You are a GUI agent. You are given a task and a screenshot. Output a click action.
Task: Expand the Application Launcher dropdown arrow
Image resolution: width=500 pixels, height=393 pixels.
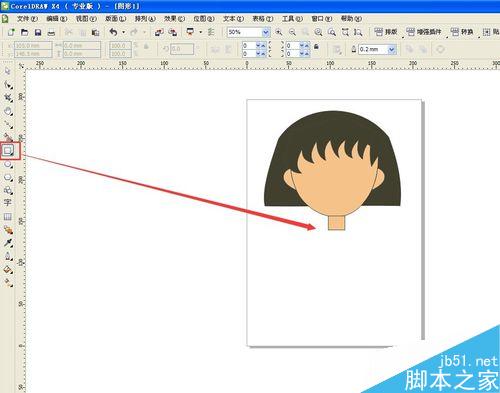click(200, 32)
